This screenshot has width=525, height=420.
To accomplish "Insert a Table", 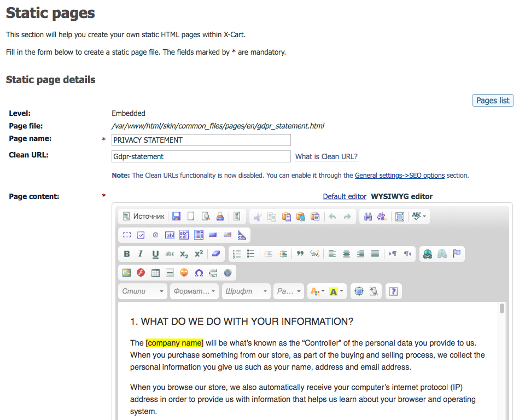I will point(155,273).
